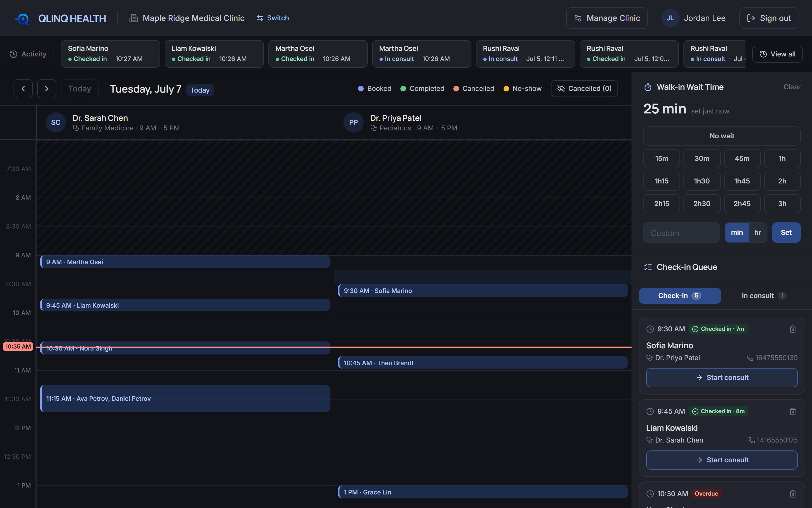Image resolution: width=812 pixels, height=508 pixels.
Task: Go to the previous day with the left chevron
Action: pos(23,89)
